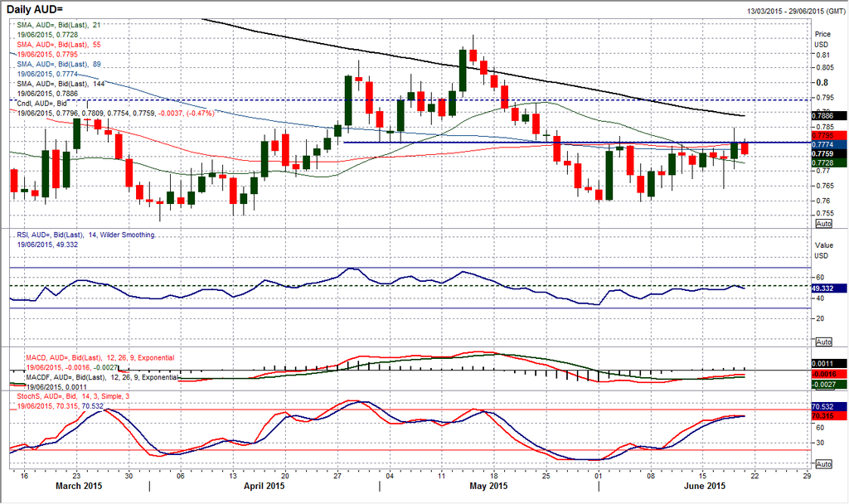Select the 'Daily AUD=' chart title
Image resolution: width=849 pixels, height=504 pixels.
[36, 9]
